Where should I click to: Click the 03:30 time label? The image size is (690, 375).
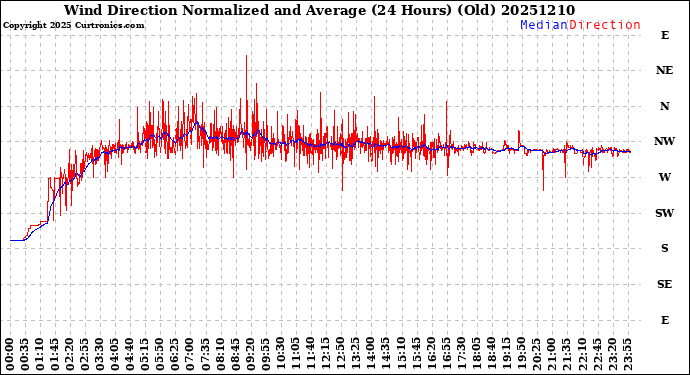tap(100, 354)
